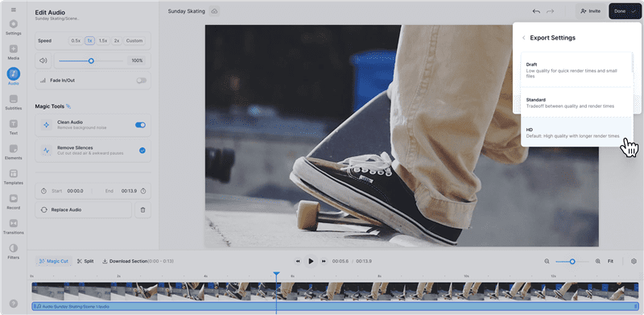Click the video thumbnail strip in timeline

click(x=335, y=291)
